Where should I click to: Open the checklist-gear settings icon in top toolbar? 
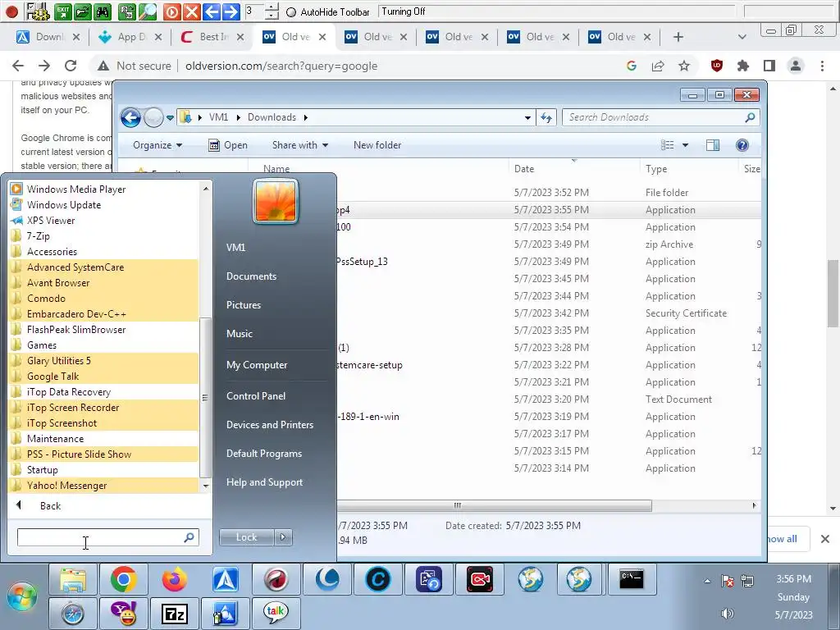click(37, 11)
